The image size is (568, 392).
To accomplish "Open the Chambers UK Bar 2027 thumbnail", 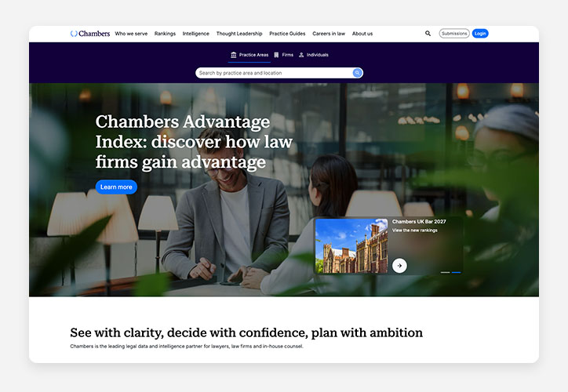I will pyautogui.click(x=351, y=245).
